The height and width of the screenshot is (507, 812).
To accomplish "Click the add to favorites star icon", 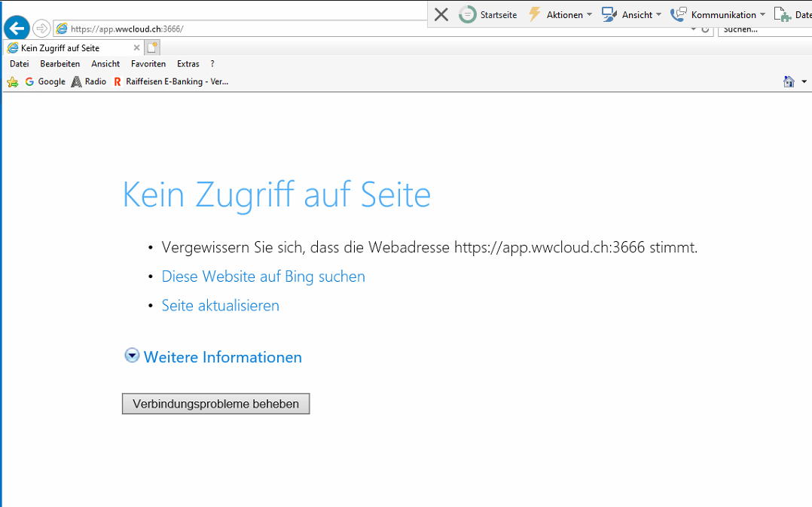I will pyautogui.click(x=12, y=82).
